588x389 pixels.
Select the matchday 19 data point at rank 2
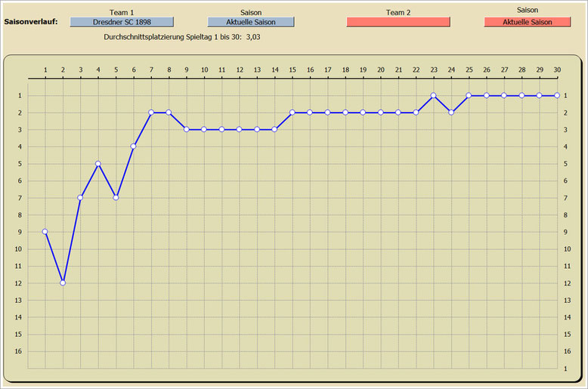(363, 112)
